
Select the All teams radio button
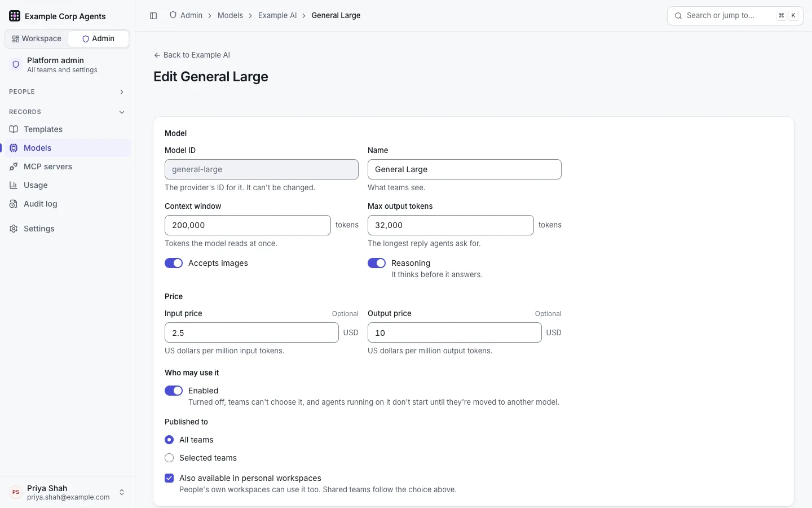(x=169, y=440)
